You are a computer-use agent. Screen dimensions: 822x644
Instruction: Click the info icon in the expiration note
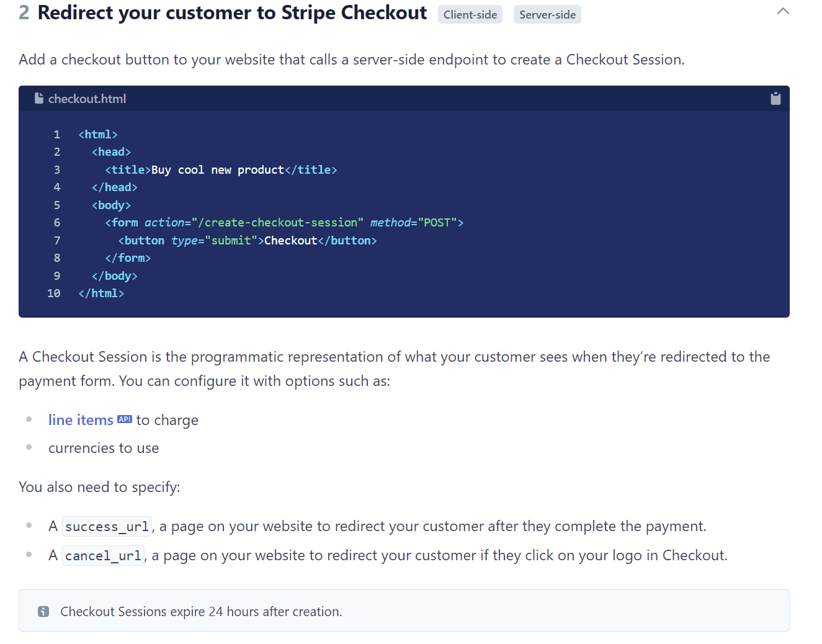[43, 611]
